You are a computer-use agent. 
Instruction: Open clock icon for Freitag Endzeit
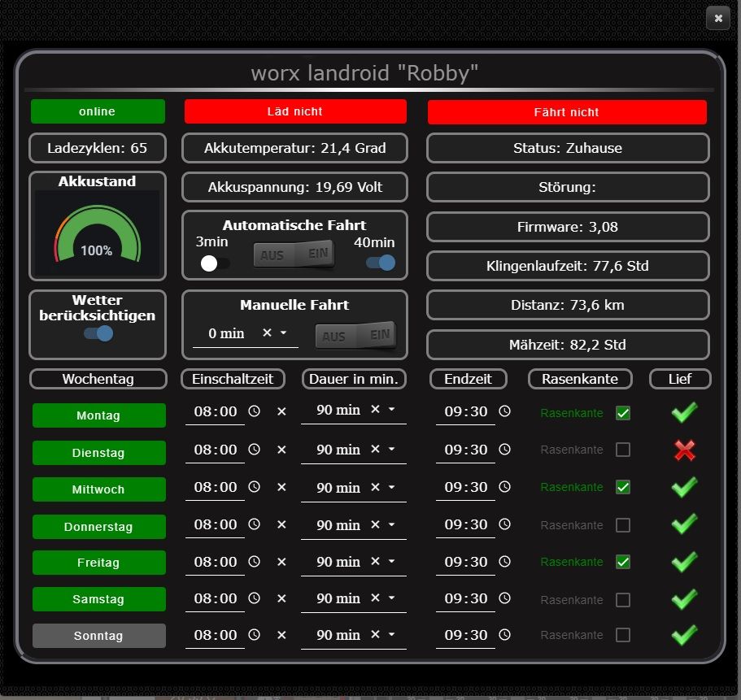tap(505, 561)
